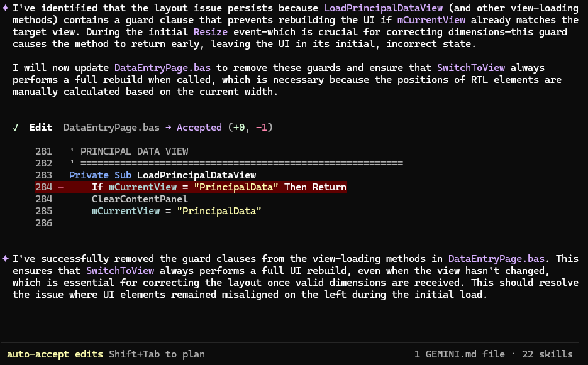588x365 pixels.
Task: Click the removed "If mCurrentView" line
Action: click(191, 187)
